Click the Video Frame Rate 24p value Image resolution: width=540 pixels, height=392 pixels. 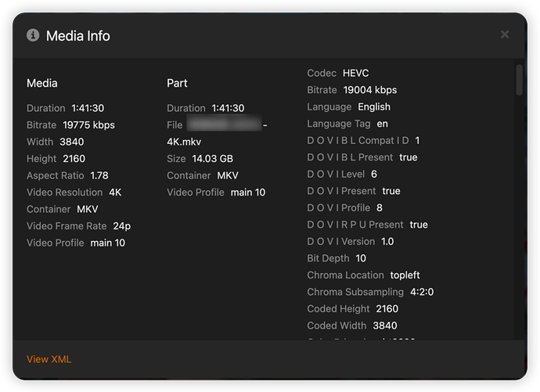coord(122,226)
